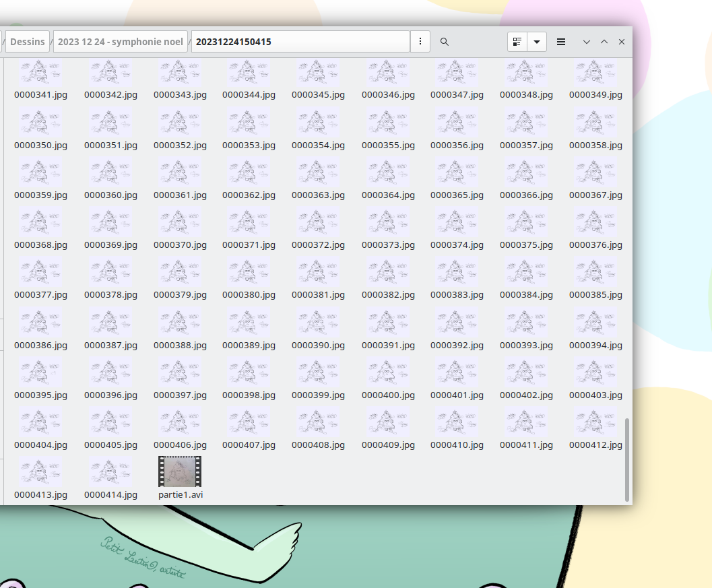Screen dimensions: 712x588
Task: Select the 0000396.jpg image icon
Action: click(110, 372)
